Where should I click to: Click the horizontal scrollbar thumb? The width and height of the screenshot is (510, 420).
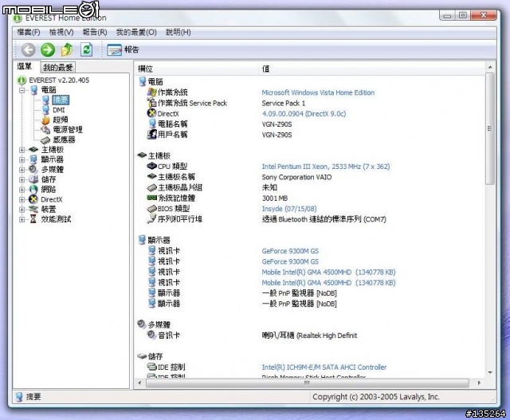(x=307, y=383)
